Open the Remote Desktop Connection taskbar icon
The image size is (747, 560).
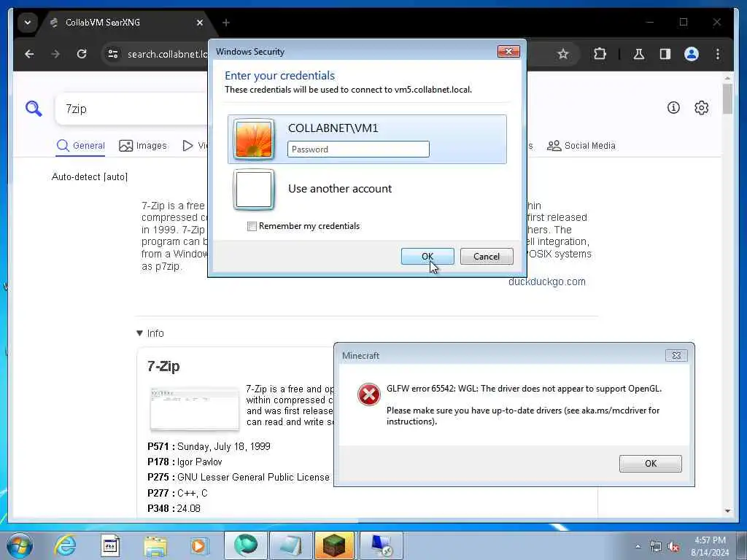(x=381, y=545)
